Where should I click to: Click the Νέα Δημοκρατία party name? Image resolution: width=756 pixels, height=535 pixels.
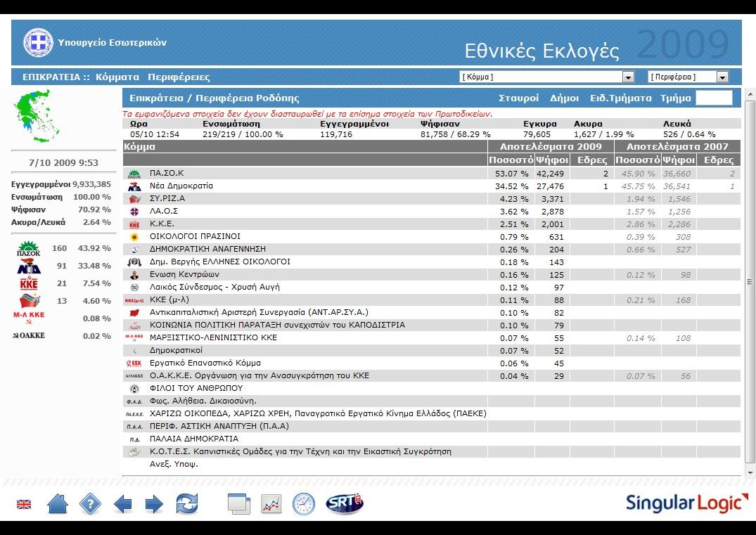pyautogui.click(x=181, y=186)
